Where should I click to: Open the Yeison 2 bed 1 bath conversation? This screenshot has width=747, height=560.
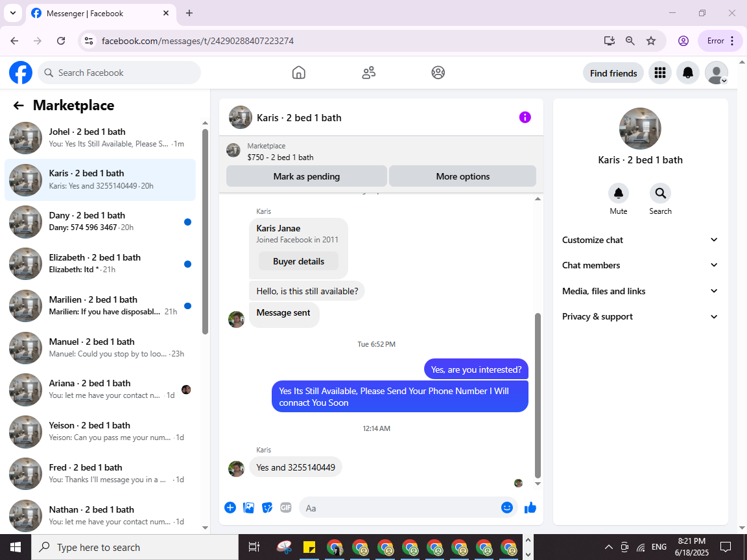(100, 432)
